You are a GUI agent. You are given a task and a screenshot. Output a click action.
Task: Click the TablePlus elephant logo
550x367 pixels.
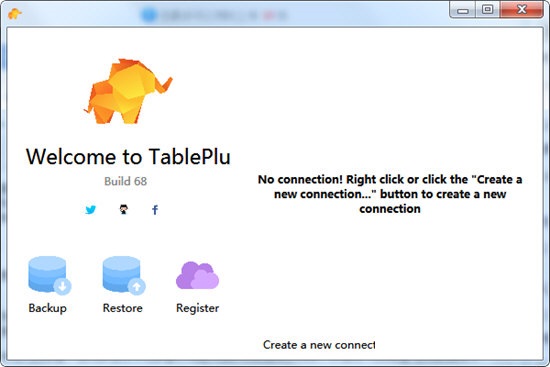[128, 91]
